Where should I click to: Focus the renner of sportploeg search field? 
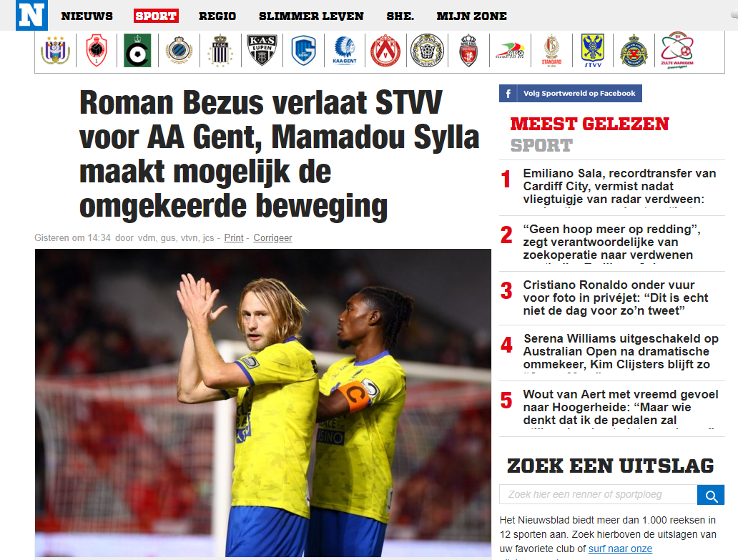(599, 495)
